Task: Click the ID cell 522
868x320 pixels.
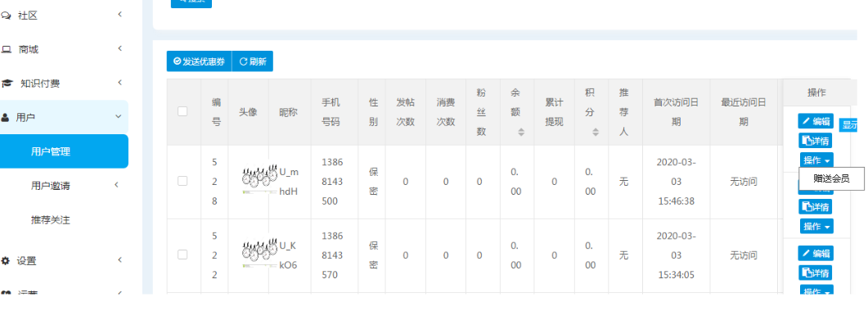Action: point(215,255)
